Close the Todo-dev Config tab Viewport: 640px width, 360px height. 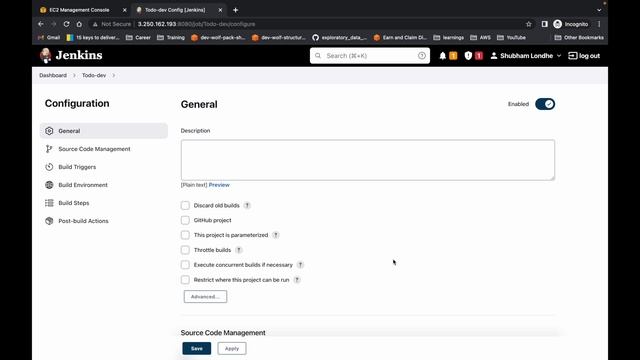(220, 10)
